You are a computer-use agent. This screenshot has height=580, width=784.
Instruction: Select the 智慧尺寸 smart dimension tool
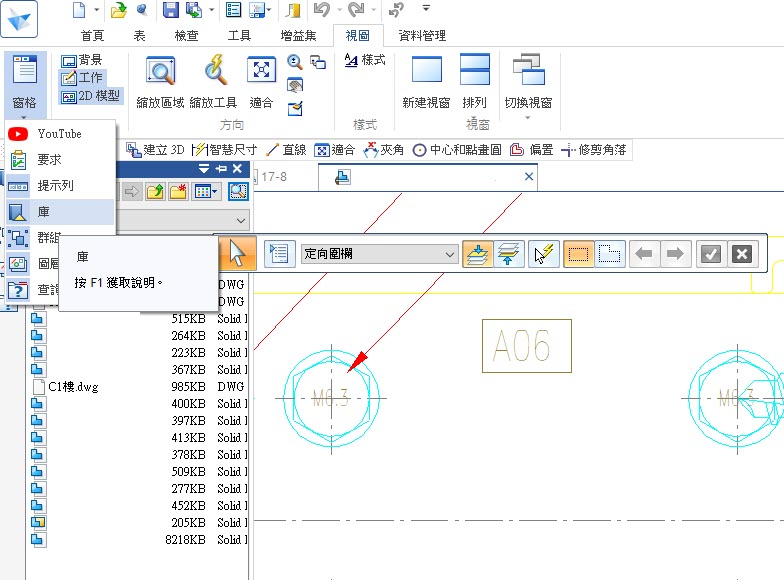[225, 150]
